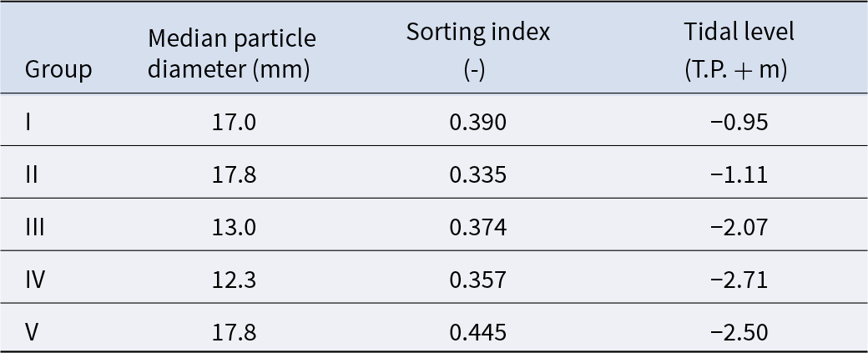Select the Median particle diameter (mm) header
Screen dimensions: 868x353
click(x=232, y=53)
